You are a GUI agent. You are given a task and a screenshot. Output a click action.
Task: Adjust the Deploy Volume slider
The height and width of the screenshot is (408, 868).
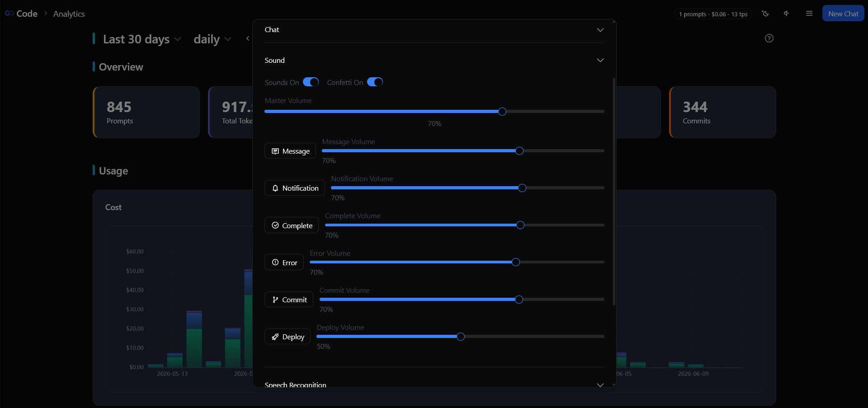coord(461,337)
